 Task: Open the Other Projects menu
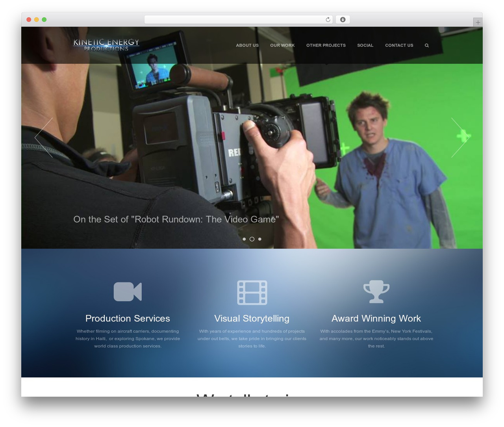(326, 45)
